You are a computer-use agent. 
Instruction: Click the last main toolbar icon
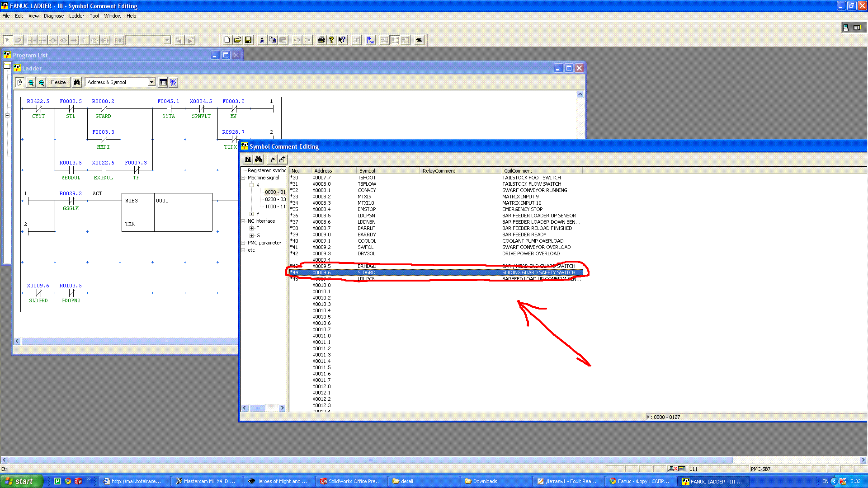pos(419,40)
